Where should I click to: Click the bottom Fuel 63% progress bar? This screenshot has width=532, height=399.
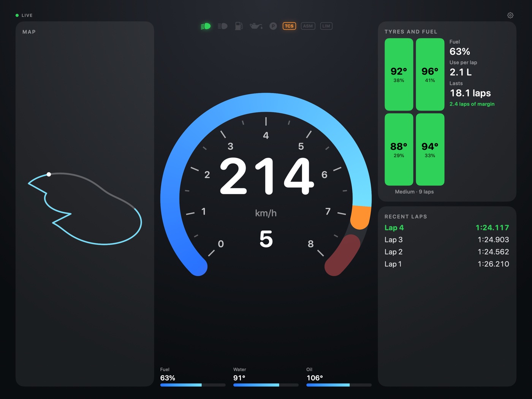(x=193, y=385)
